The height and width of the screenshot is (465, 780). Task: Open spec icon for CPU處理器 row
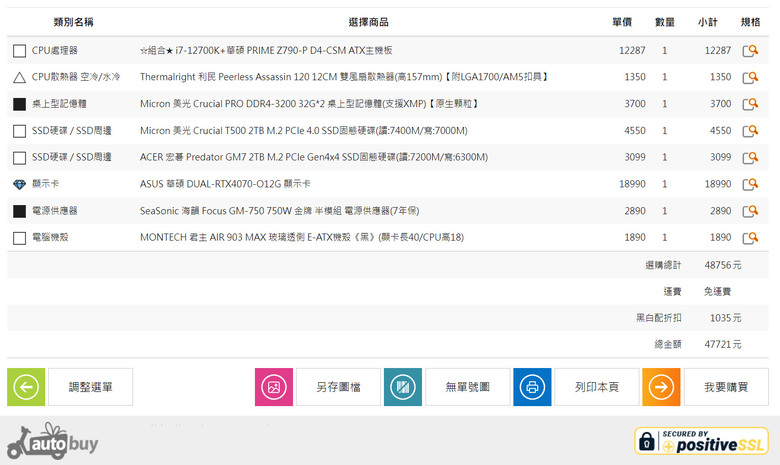[750, 51]
